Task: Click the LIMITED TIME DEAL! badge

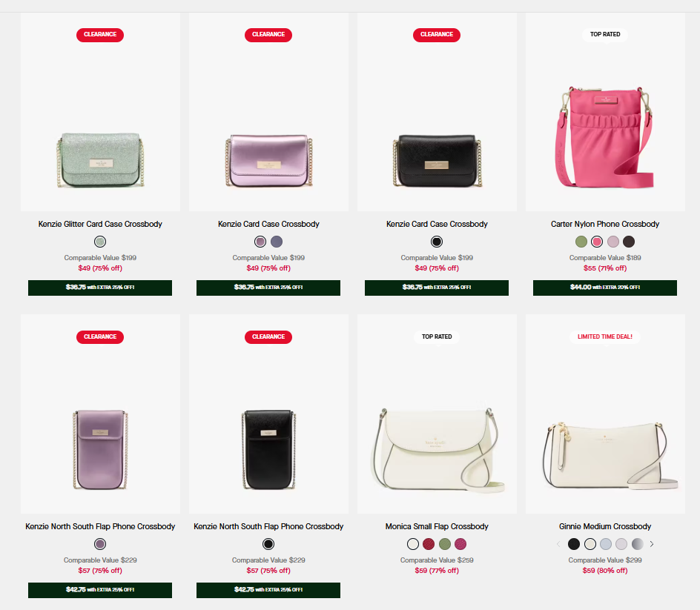Action: tap(605, 337)
